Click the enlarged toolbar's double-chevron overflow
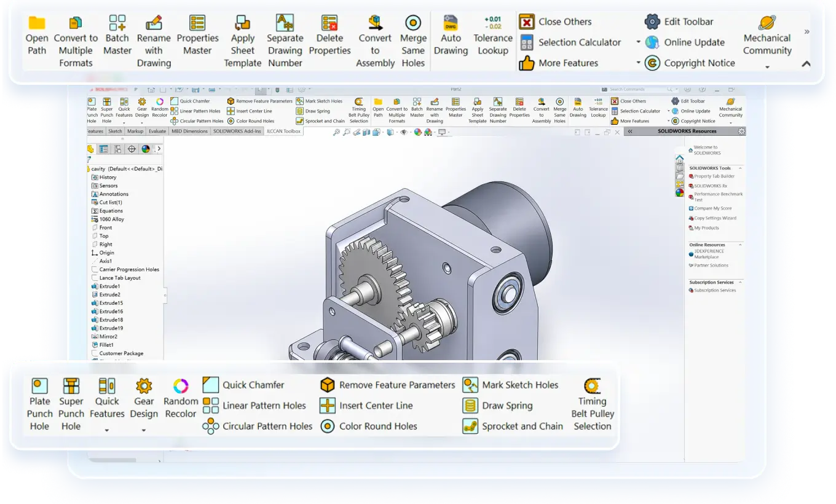Screen dimensions: 836x504 pyautogui.click(x=806, y=31)
